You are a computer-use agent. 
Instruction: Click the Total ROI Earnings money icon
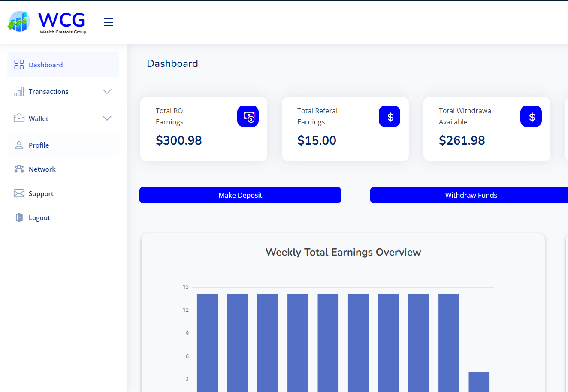click(x=248, y=116)
